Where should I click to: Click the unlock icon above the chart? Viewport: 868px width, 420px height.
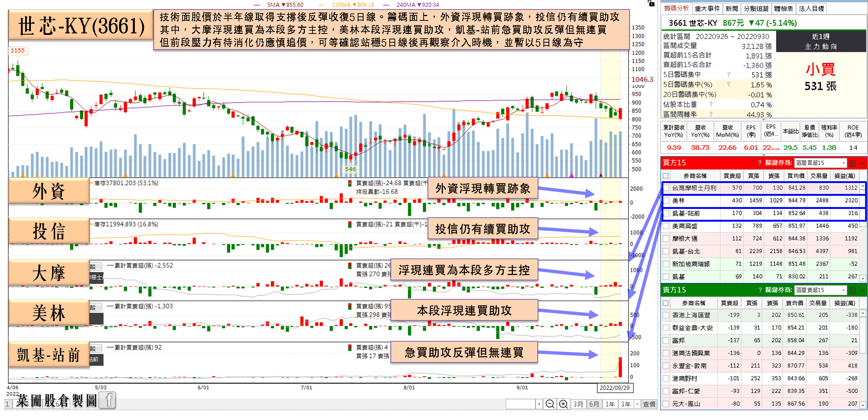(651, 3)
